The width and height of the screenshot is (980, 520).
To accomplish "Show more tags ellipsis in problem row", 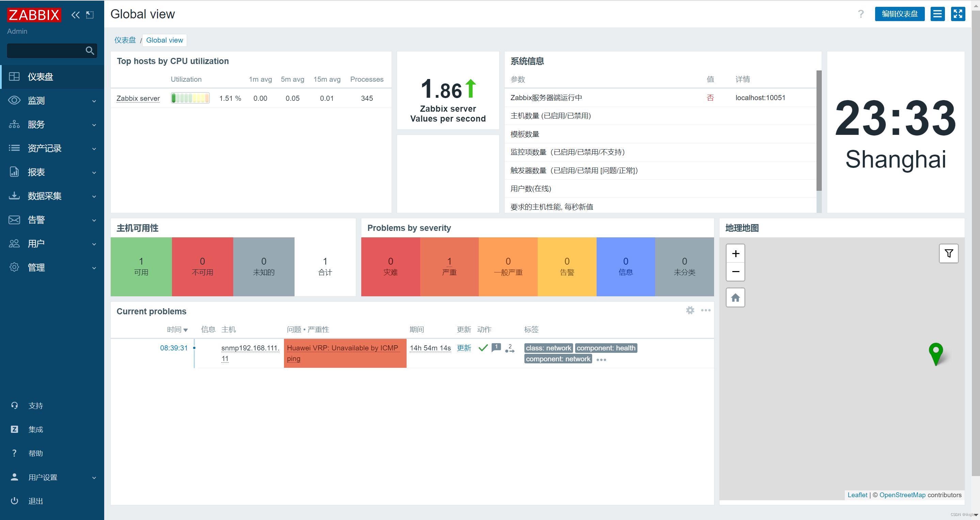I will (x=601, y=360).
